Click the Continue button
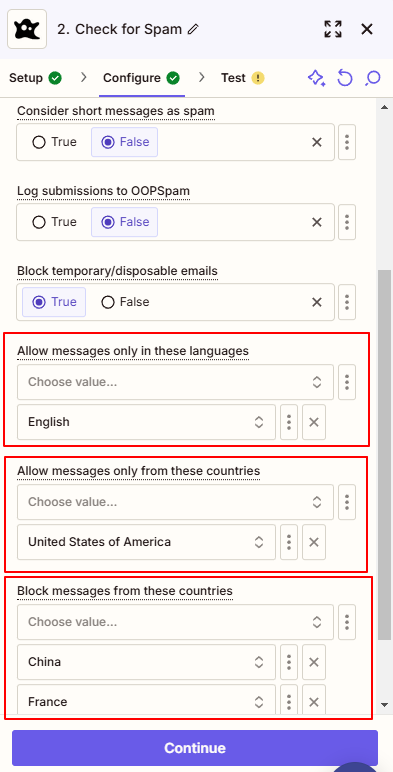 (195, 748)
